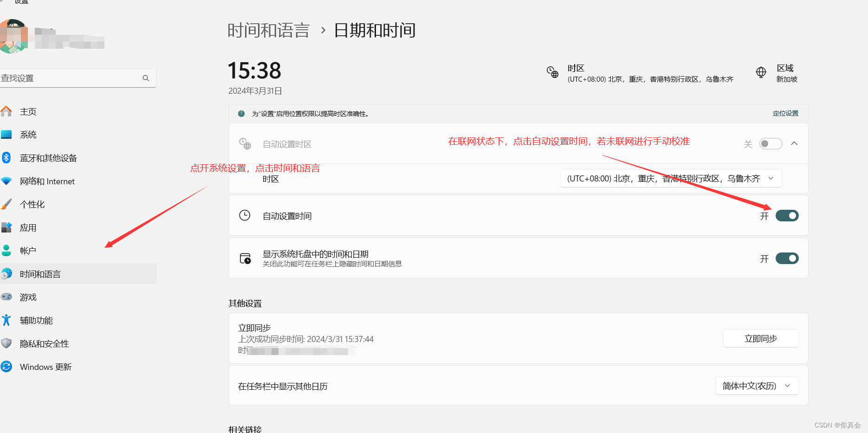The height and width of the screenshot is (433, 868).
Task: Click the System (系统) monitor icon
Action: click(6, 135)
